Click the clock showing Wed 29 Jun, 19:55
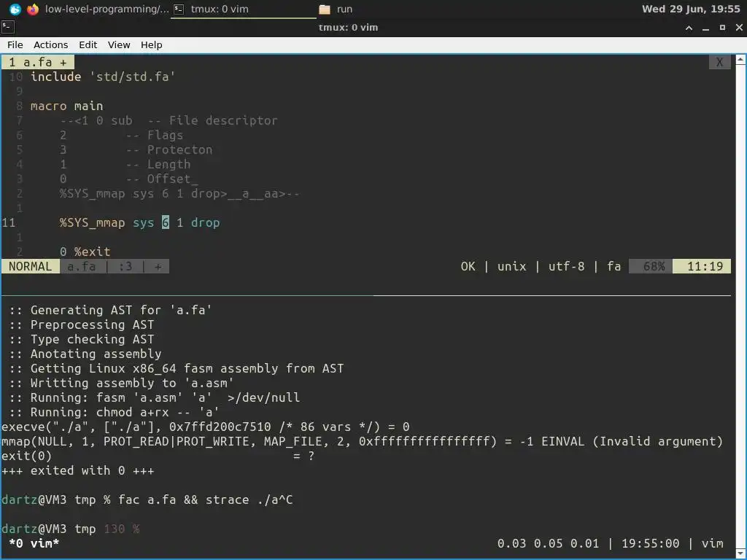 pos(691,9)
